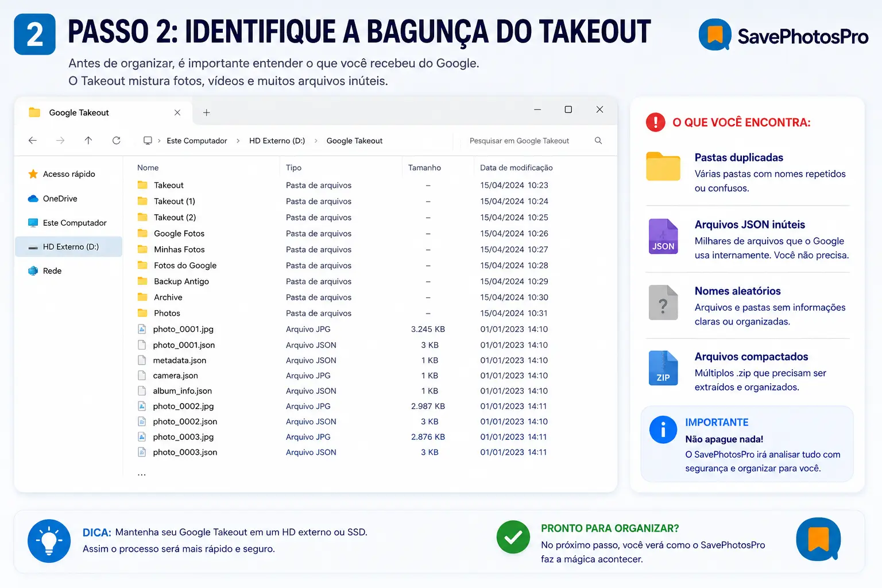882x588 pixels.
Task: Expand chevron after Este Computador breadcrumb
Action: (238, 141)
